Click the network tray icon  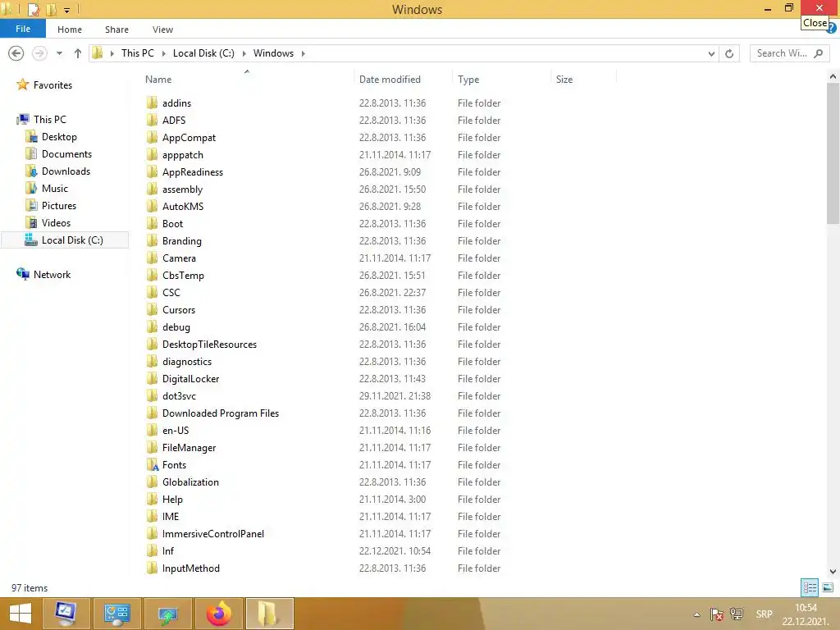tap(737, 614)
